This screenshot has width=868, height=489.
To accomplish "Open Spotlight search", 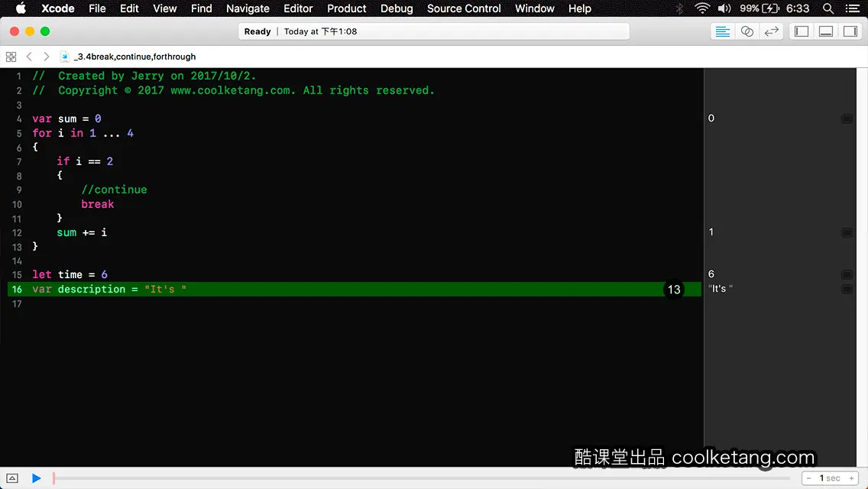I will (x=828, y=8).
